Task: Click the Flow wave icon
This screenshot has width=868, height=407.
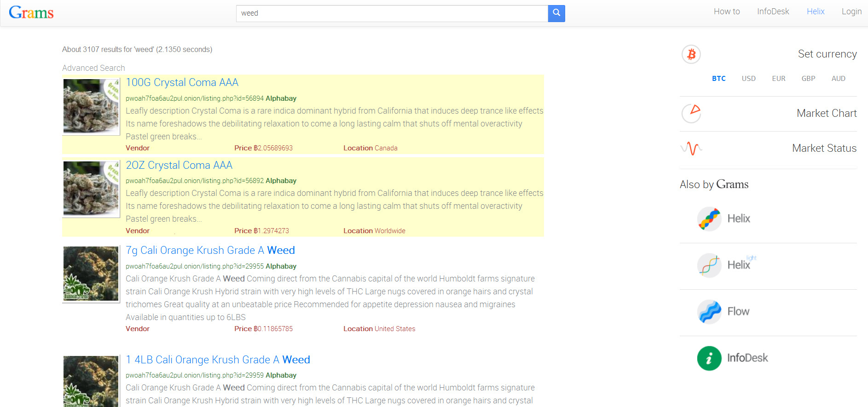Action: 709,311
